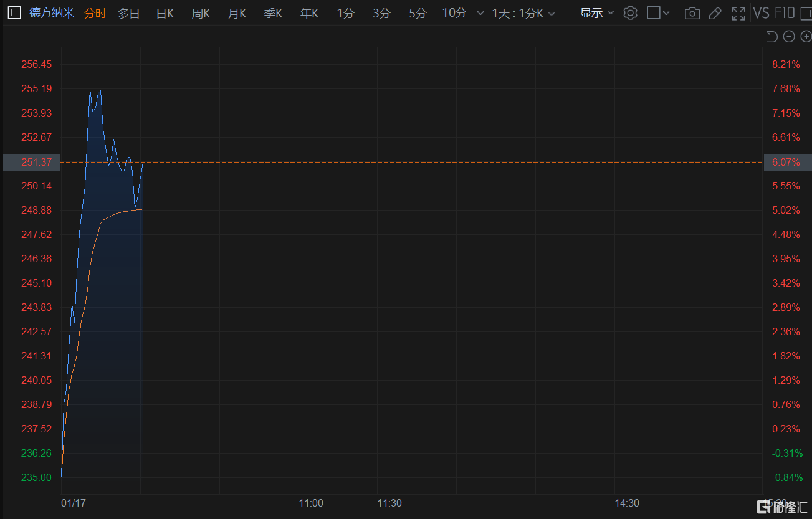Expand the layout square dropdown arrow
Image resolution: width=812 pixels, height=519 pixels.
point(666,13)
